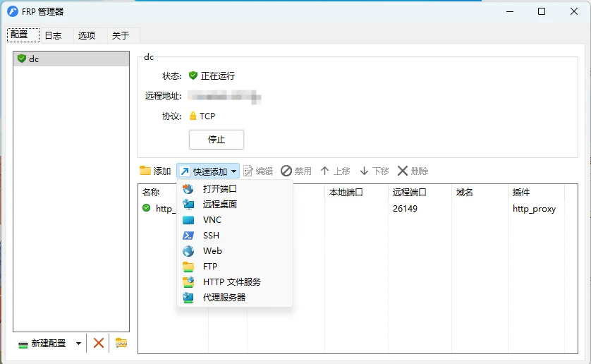Click the 删除 X toolbar button
The image size is (591, 364).
click(x=413, y=171)
